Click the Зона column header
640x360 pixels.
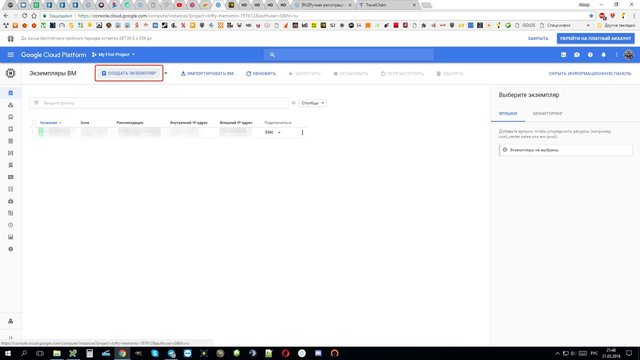pos(84,122)
